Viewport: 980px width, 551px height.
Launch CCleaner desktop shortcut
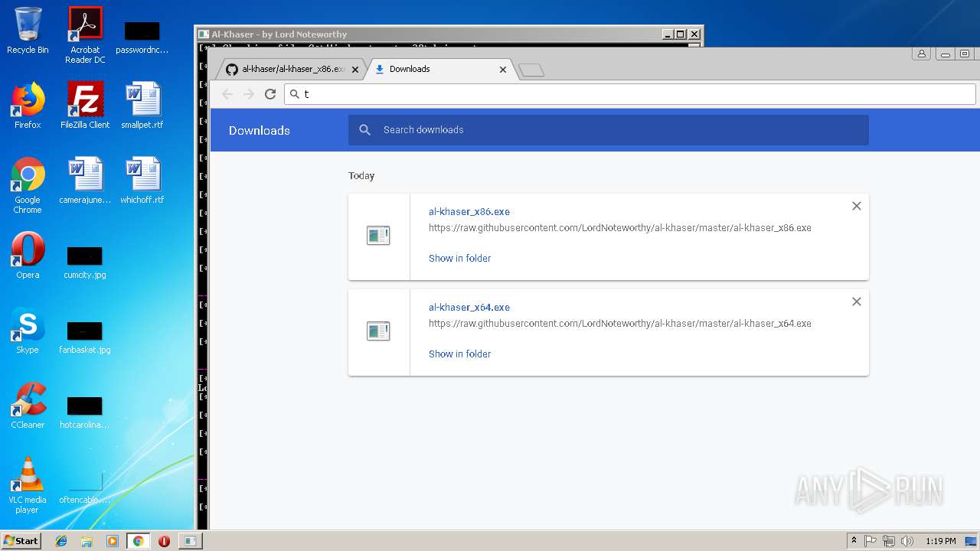tap(28, 406)
